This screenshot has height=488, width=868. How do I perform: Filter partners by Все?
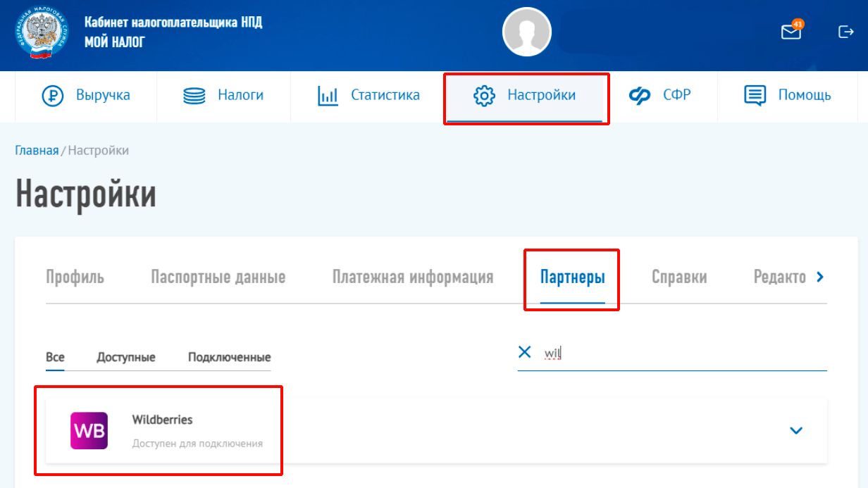pyautogui.click(x=55, y=357)
